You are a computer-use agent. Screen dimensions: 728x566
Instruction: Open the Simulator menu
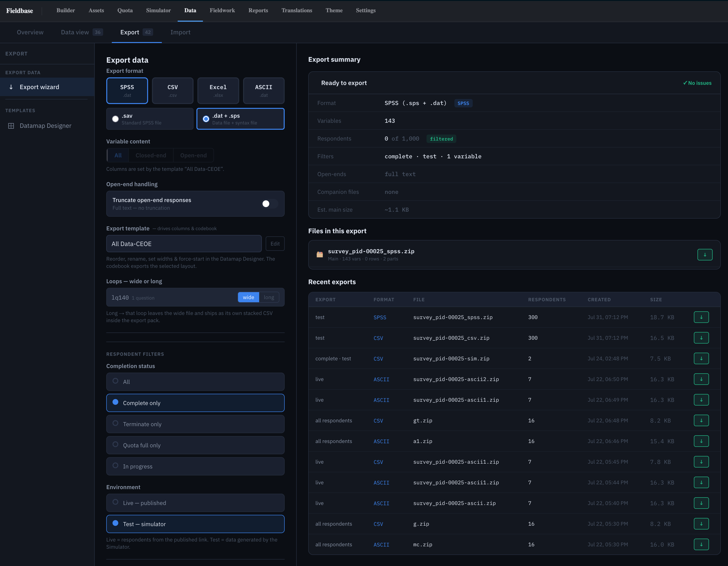[x=158, y=10]
